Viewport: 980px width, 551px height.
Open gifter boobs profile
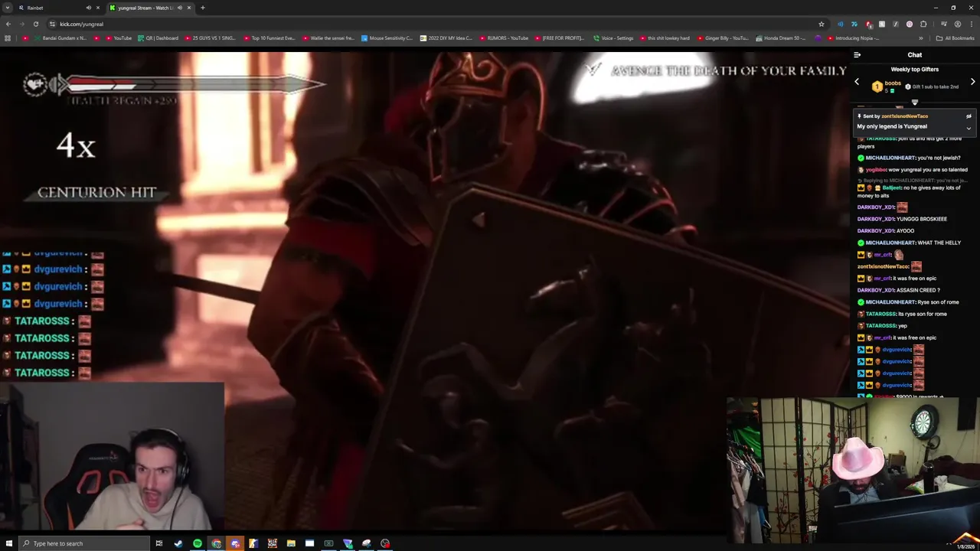pyautogui.click(x=893, y=83)
